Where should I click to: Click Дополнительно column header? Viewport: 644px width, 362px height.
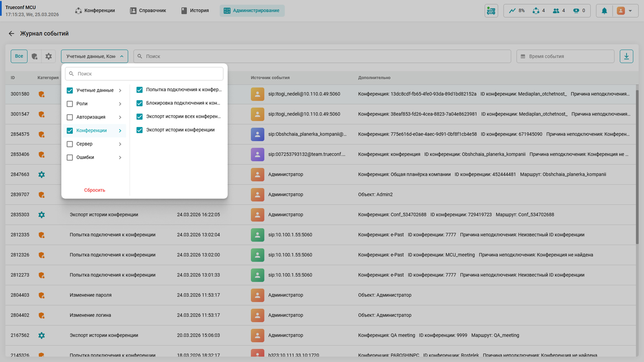374,78
